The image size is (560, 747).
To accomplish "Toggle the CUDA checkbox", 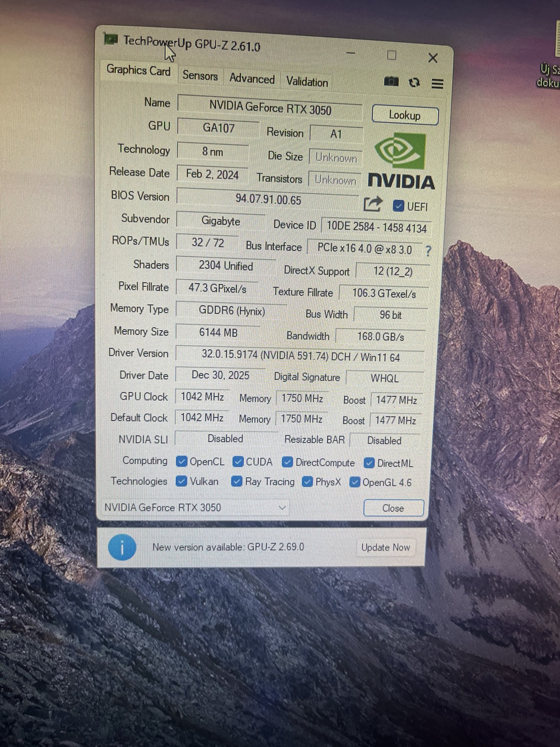I will [x=238, y=462].
